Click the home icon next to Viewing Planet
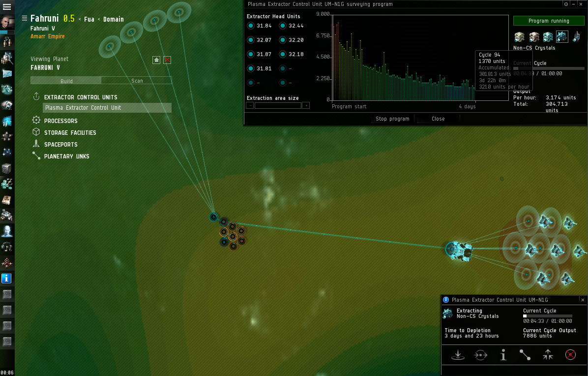This screenshot has width=588, height=376. click(x=156, y=60)
